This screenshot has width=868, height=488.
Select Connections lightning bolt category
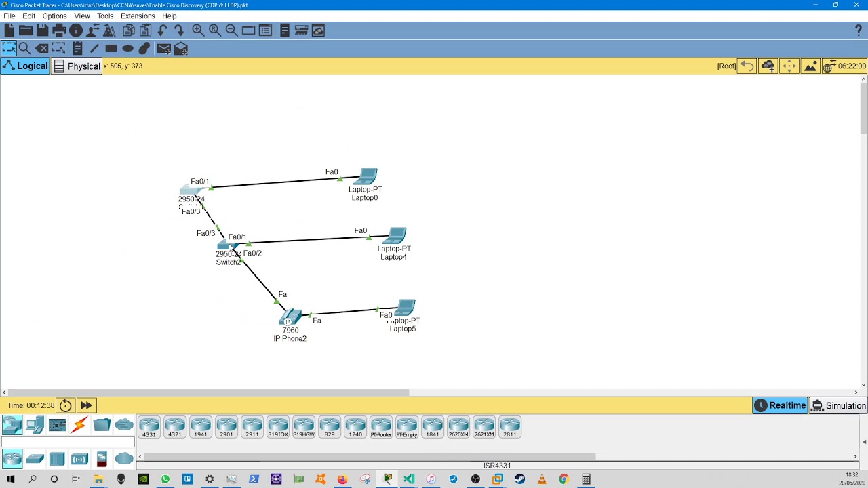79,425
